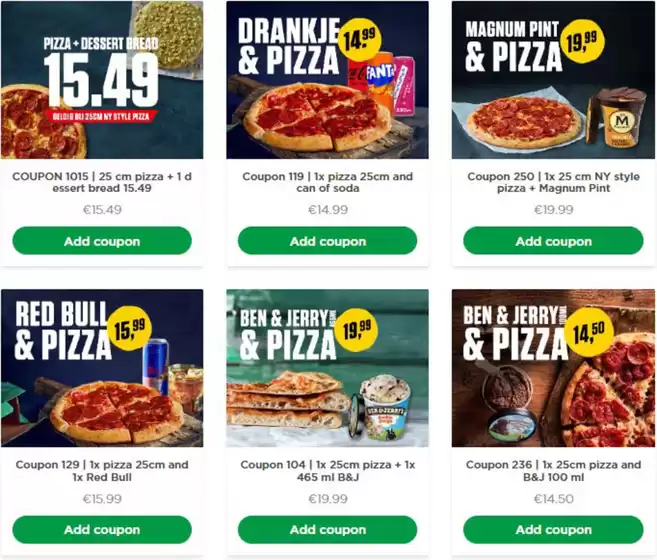Add coupon 236 pizza and B&J 100 ml
The height and width of the screenshot is (560, 657).
[x=553, y=529]
